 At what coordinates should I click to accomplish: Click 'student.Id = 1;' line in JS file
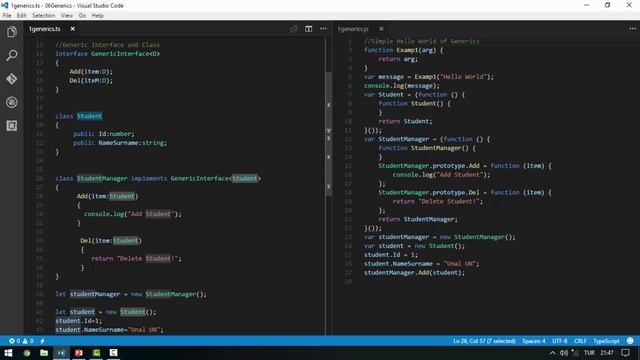391,255
